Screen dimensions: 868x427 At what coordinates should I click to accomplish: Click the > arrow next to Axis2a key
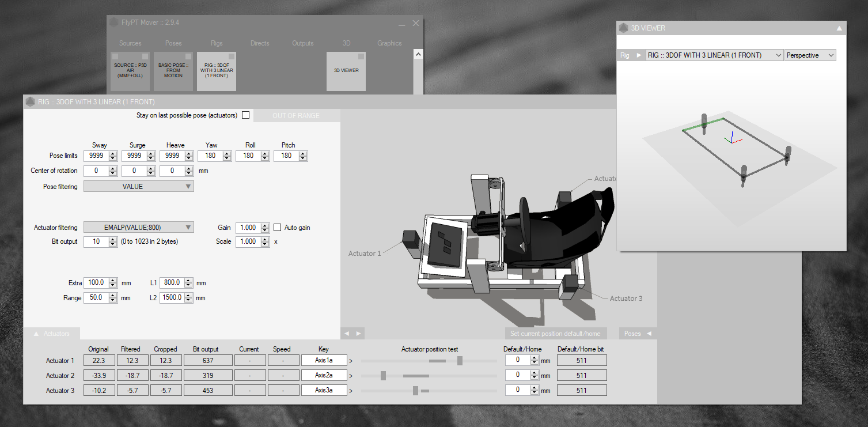pyautogui.click(x=351, y=376)
